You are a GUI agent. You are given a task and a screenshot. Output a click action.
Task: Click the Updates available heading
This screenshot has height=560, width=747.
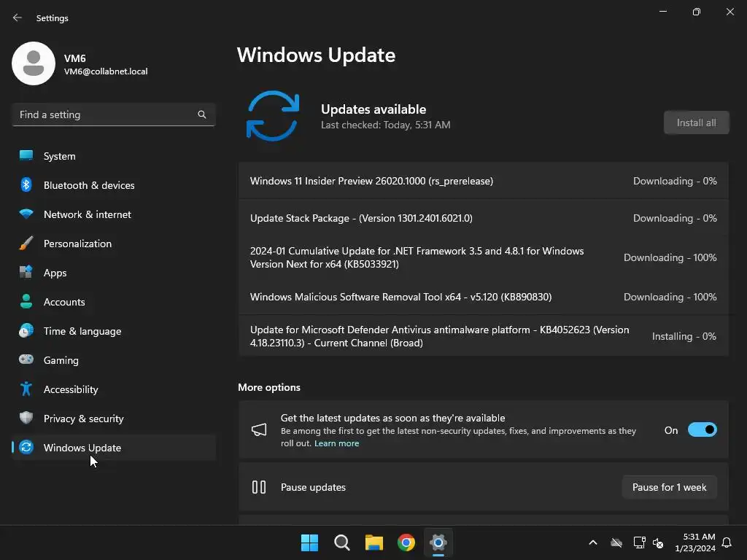[x=373, y=109]
